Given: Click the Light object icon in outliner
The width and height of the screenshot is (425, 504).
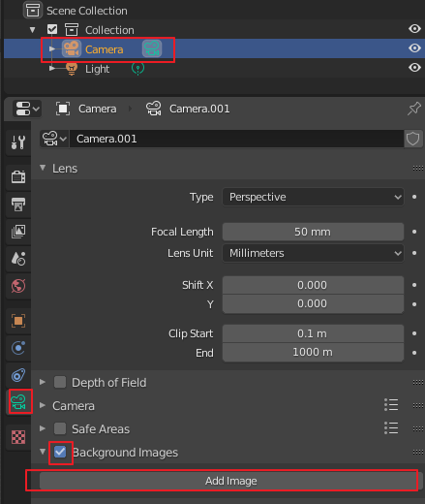Looking at the screenshot, I should pyautogui.click(x=72, y=69).
